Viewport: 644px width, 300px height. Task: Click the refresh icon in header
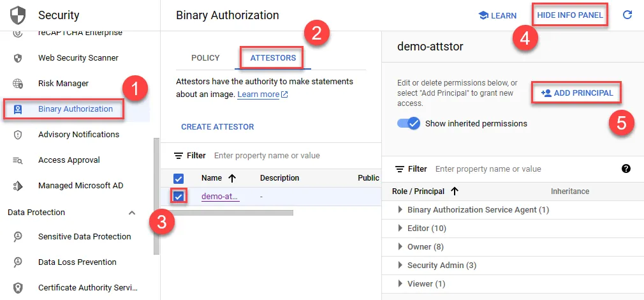click(627, 15)
